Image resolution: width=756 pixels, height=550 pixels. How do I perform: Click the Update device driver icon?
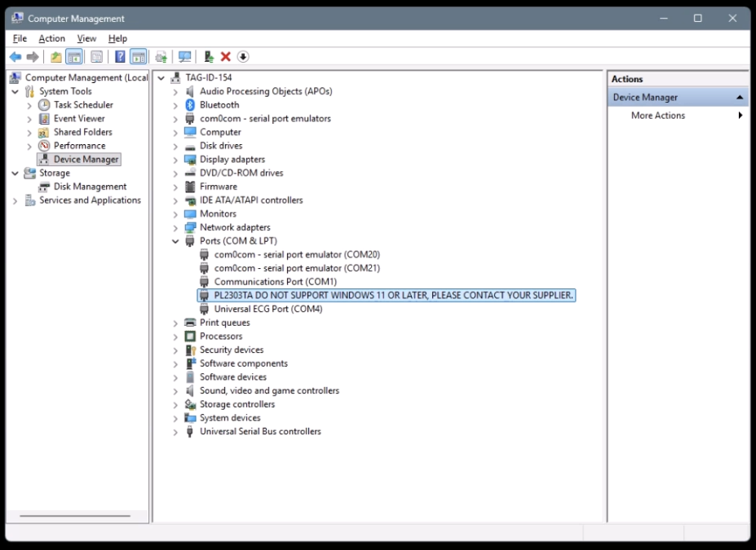pos(209,57)
